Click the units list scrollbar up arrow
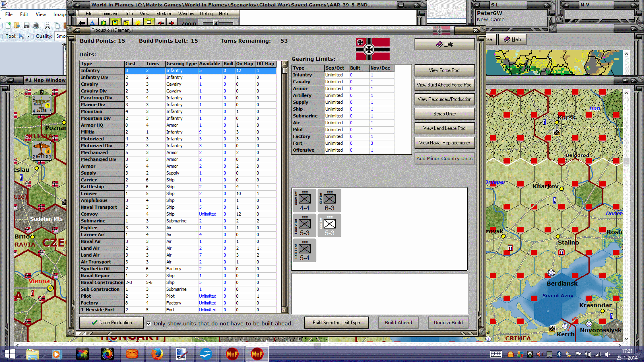Image resolution: width=644 pixels, height=362 pixels. (x=285, y=64)
